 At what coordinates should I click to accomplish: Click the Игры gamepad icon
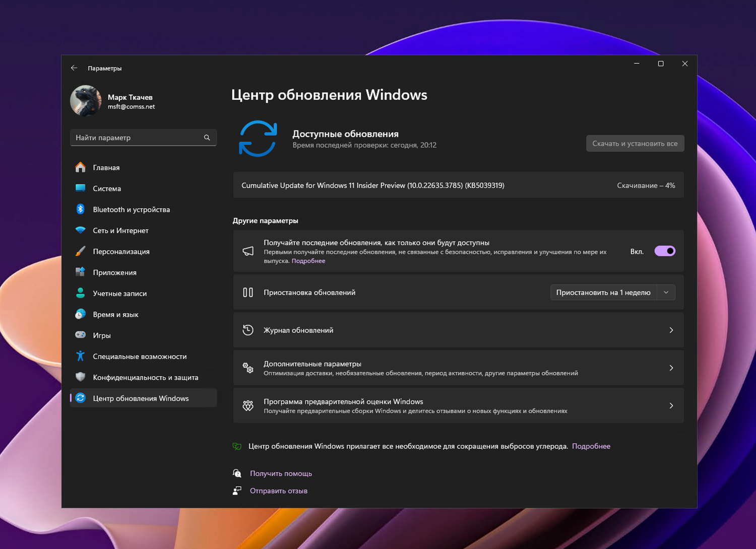(x=80, y=335)
